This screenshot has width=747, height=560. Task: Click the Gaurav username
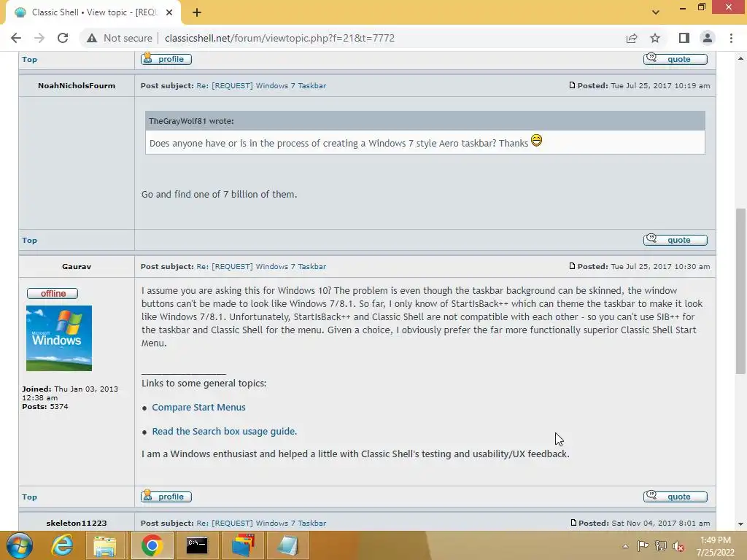[x=77, y=267]
